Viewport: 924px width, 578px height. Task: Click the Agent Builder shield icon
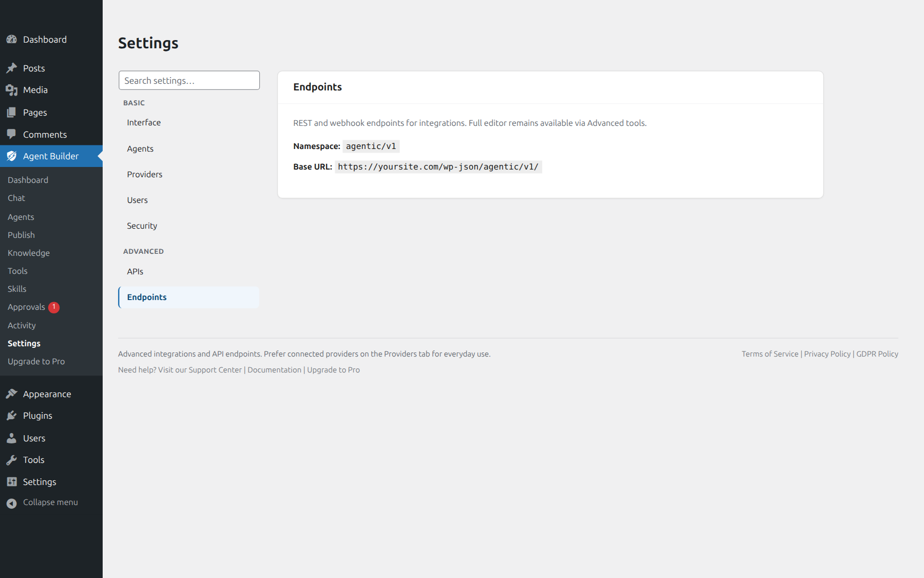click(x=11, y=156)
